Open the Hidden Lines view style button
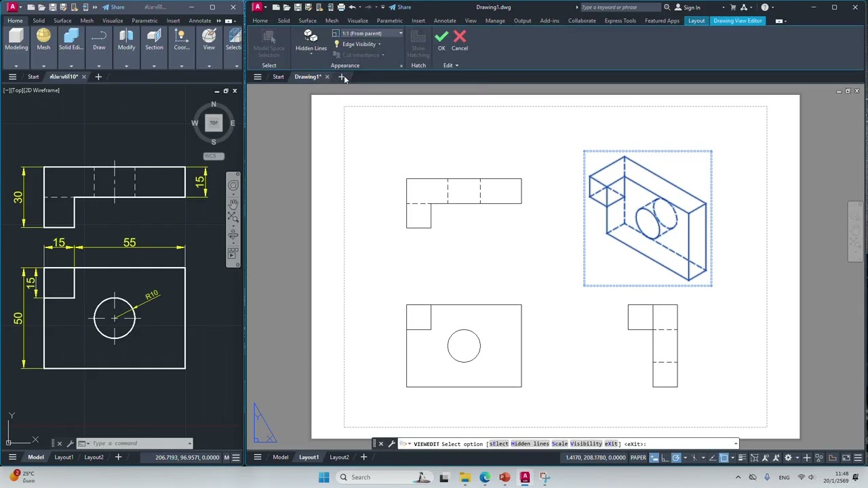 [311, 41]
